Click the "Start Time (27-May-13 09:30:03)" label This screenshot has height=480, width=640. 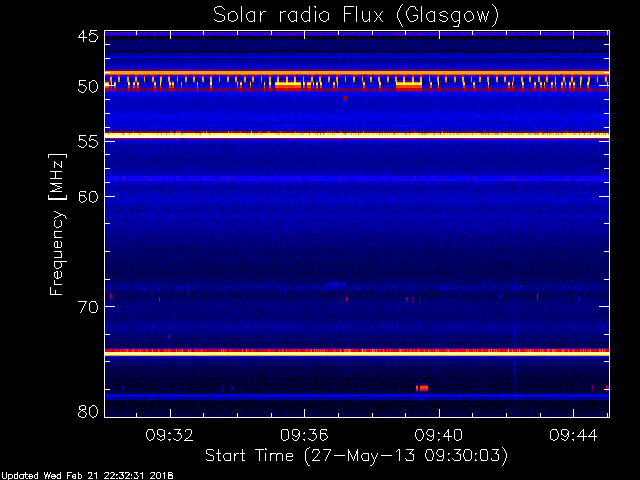click(x=356, y=455)
